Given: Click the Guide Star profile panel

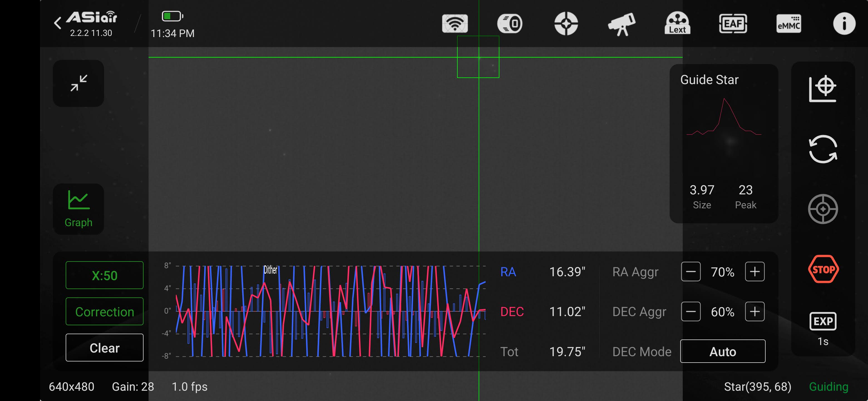Looking at the screenshot, I should pos(724,144).
